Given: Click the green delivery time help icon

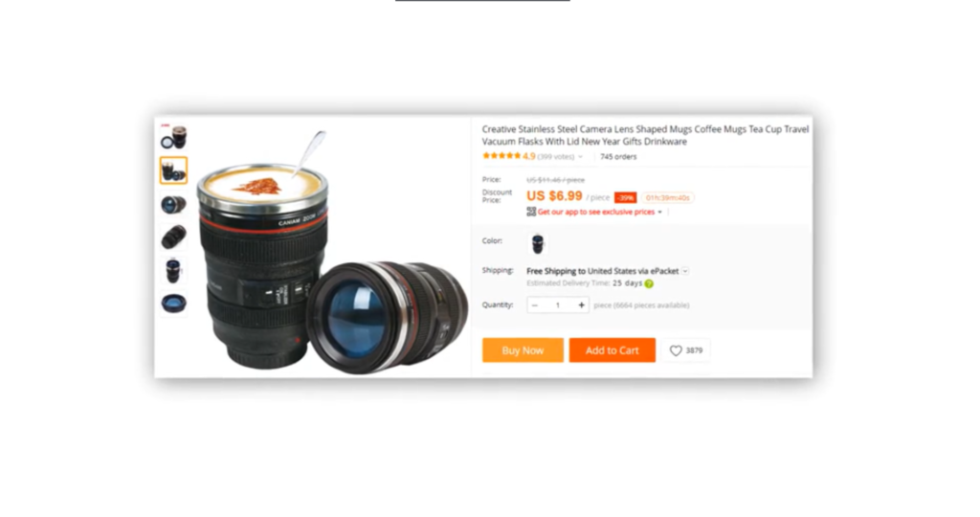Looking at the screenshot, I should [650, 283].
